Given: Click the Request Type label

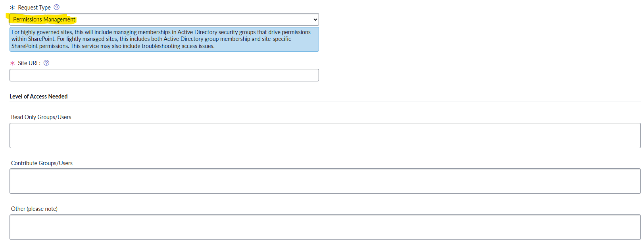Looking at the screenshot, I should click(x=34, y=8).
